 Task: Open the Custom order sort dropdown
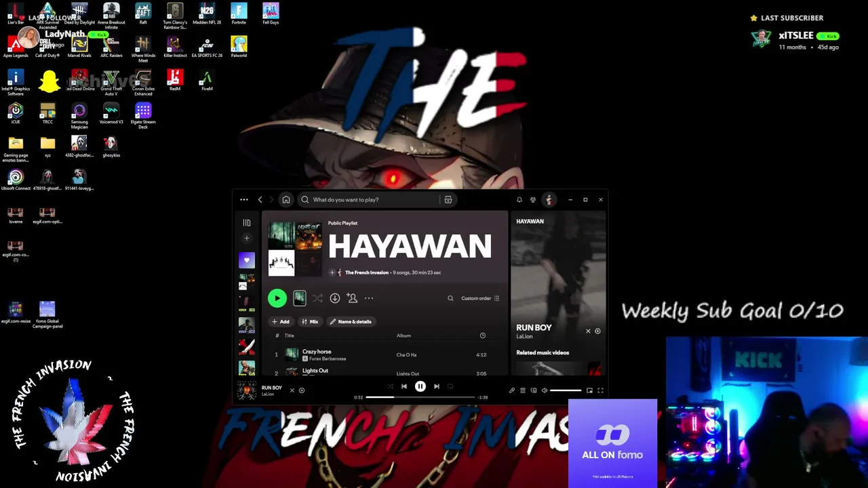click(x=480, y=298)
